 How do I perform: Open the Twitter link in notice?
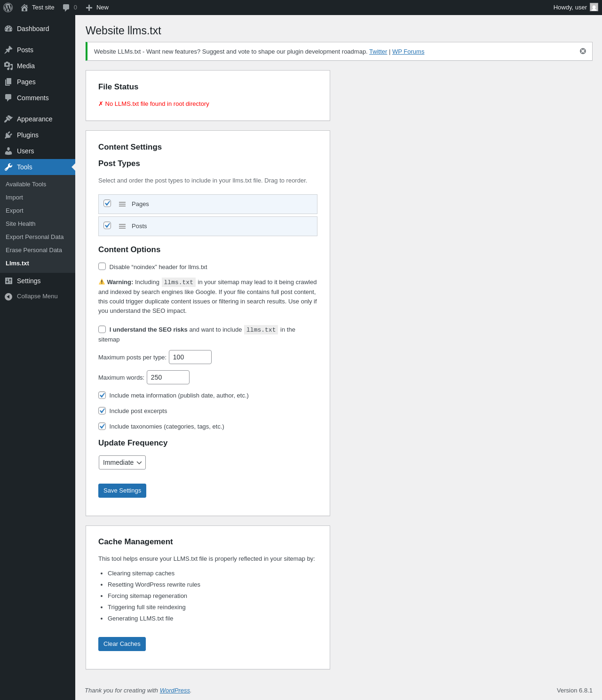[378, 52]
